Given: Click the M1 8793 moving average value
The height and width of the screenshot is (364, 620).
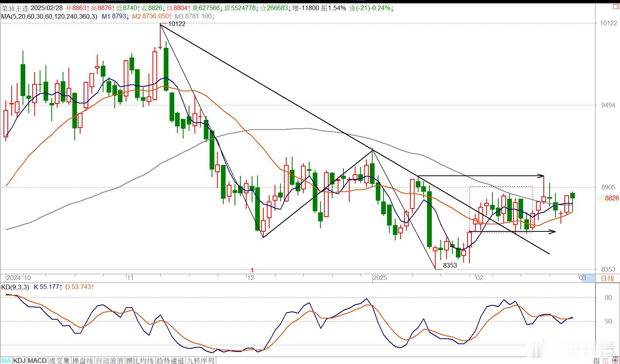Looking at the screenshot, I should pyautogui.click(x=116, y=16).
